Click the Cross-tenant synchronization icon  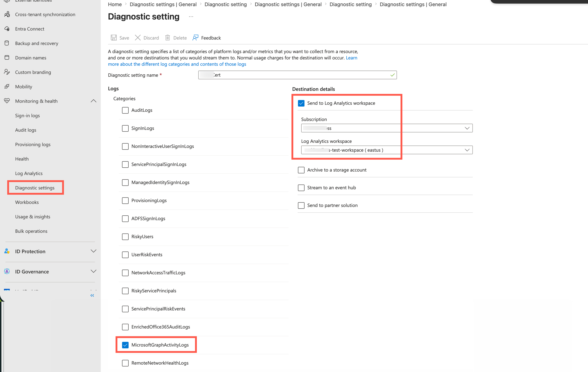pyautogui.click(x=7, y=14)
